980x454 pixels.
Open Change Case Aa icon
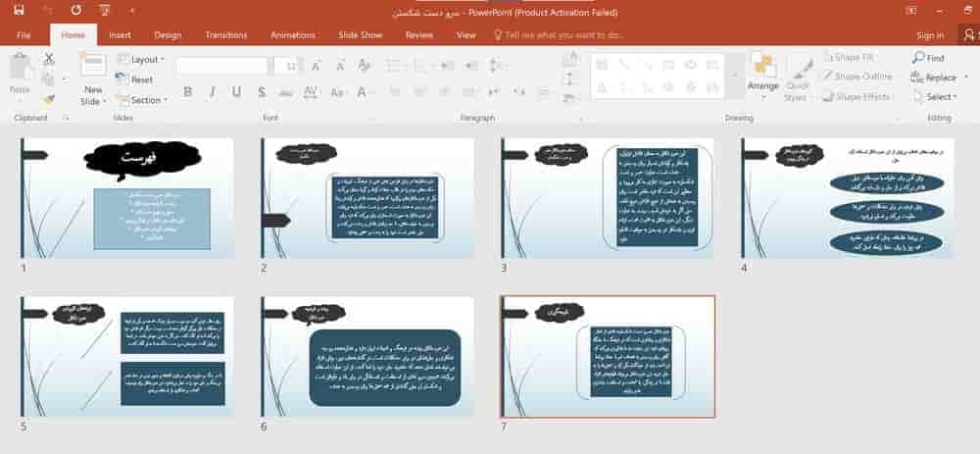click(x=337, y=92)
